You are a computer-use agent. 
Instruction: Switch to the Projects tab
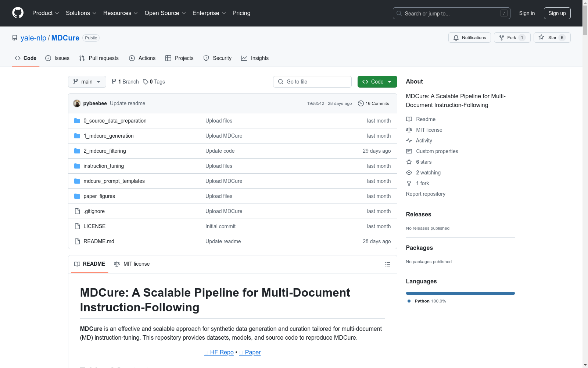[179, 58]
